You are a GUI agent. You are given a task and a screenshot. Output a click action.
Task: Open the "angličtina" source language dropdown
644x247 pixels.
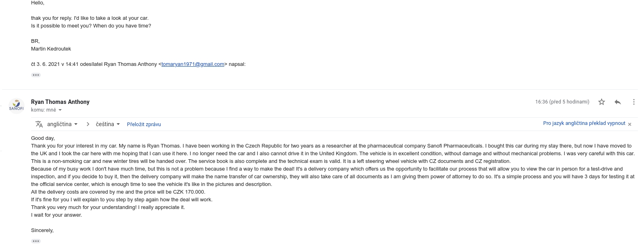tap(62, 124)
